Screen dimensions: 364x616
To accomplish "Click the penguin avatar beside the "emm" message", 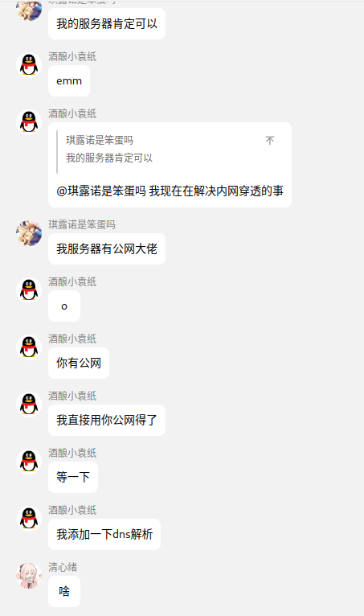I will tap(29, 65).
